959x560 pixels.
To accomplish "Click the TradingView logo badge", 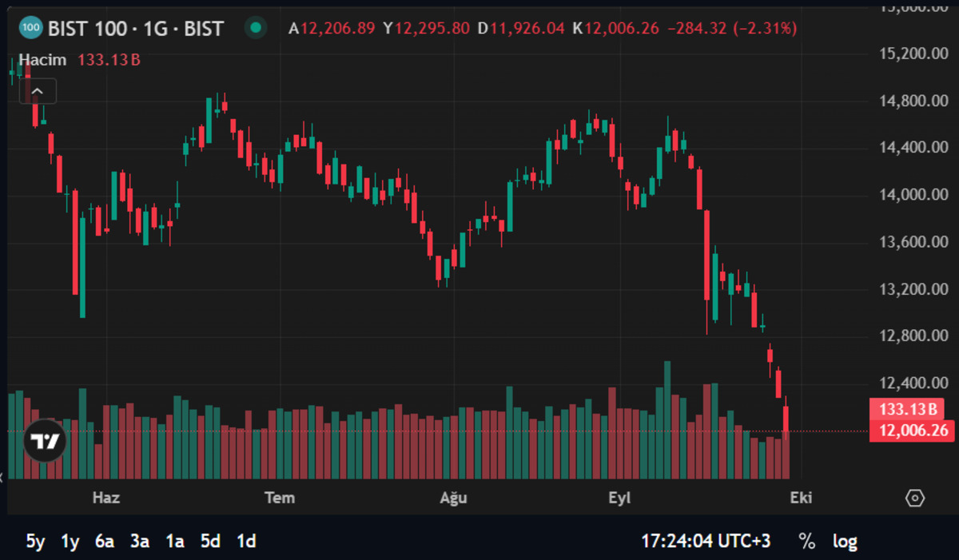I will (x=45, y=441).
